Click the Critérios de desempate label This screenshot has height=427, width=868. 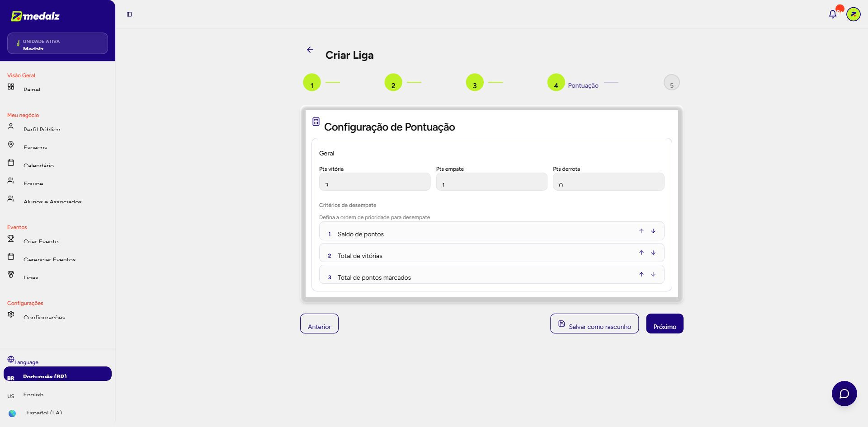point(348,205)
